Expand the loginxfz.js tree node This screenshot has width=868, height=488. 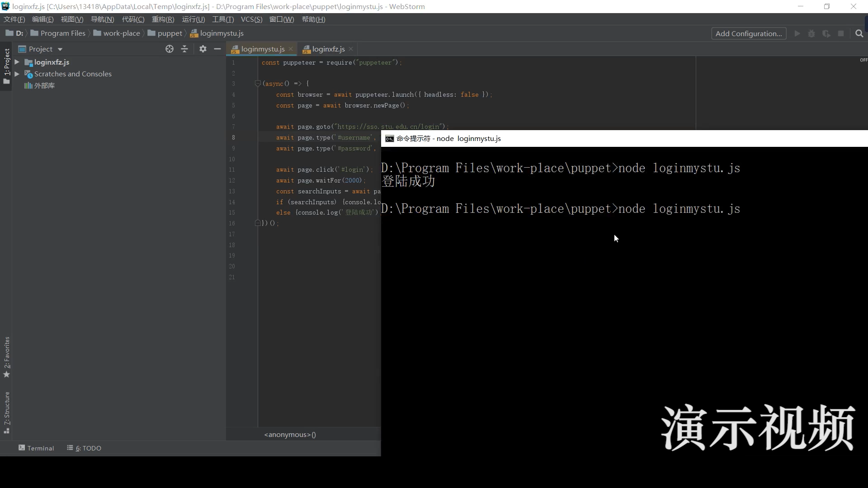pyautogui.click(x=17, y=62)
